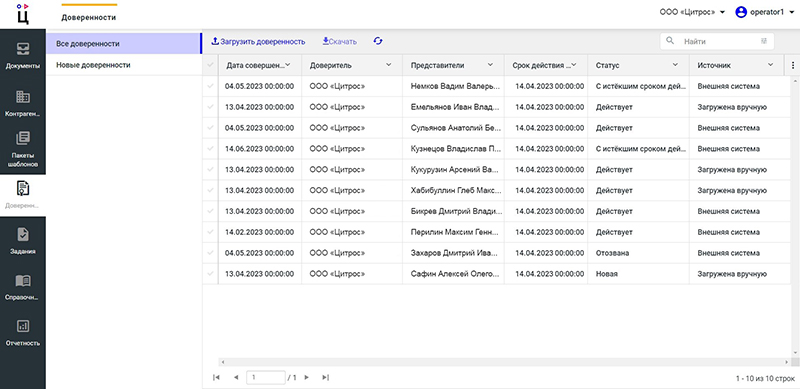The height and width of the screenshot is (389, 800).
Task: Select the row for Немков Вадим
Action: coord(210,86)
